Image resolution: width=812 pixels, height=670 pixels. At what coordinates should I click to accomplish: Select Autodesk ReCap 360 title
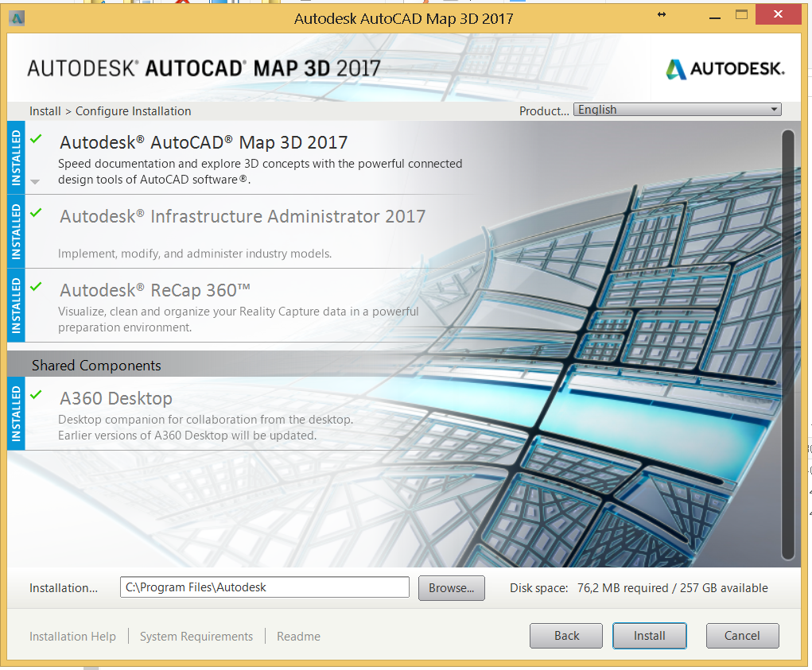pyautogui.click(x=155, y=290)
